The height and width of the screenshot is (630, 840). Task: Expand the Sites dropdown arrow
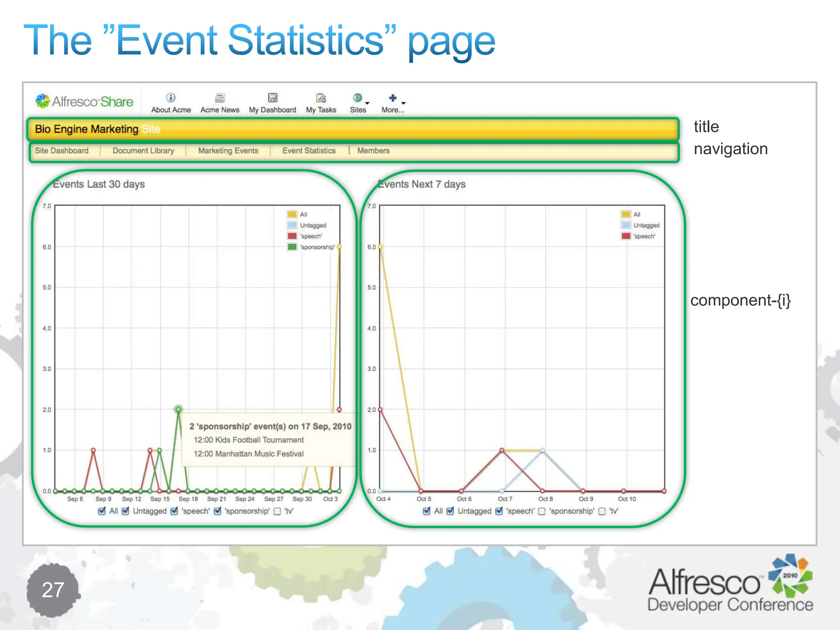(x=367, y=103)
